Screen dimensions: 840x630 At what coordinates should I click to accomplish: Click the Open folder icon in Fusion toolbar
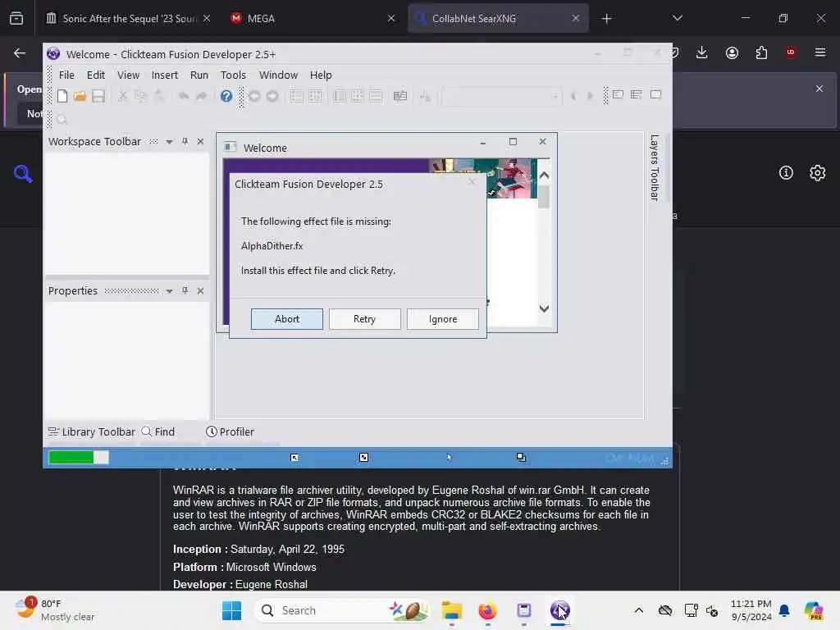tap(80, 96)
